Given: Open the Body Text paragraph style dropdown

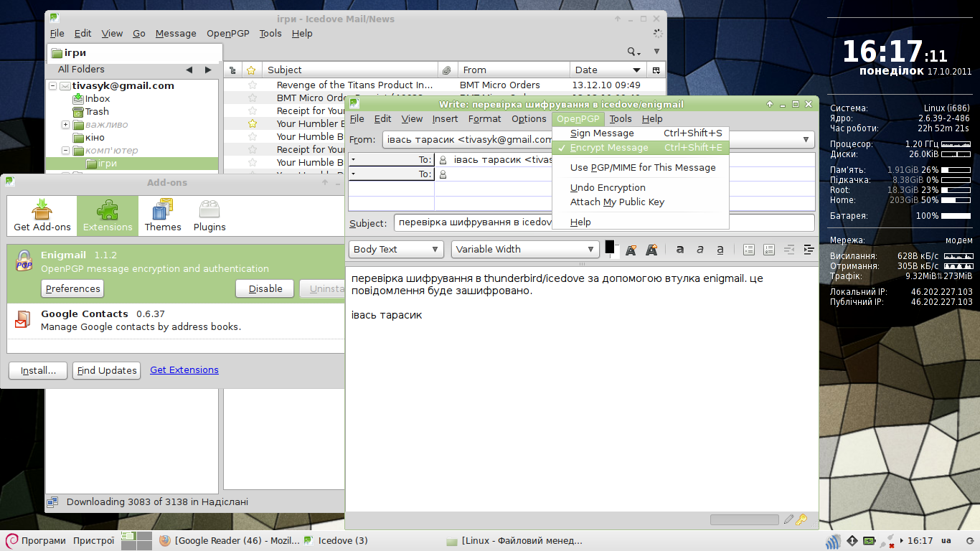Looking at the screenshot, I should pos(396,250).
